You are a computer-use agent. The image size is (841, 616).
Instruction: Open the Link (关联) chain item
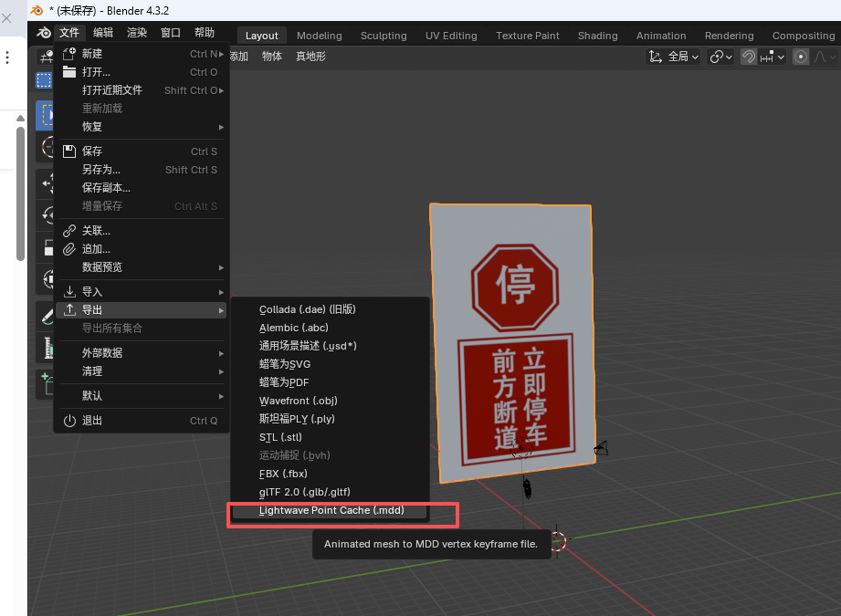[x=96, y=231]
